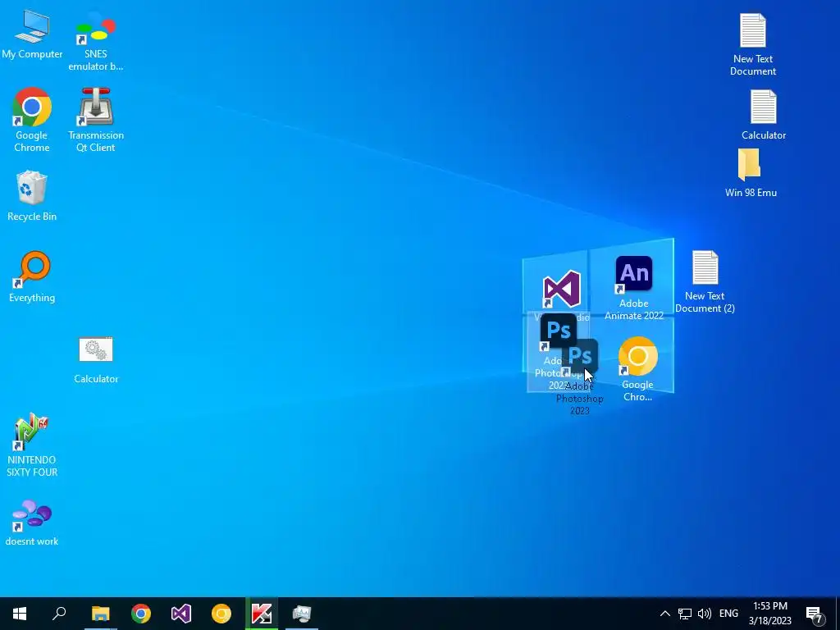This screenshot has height=630, width=840.
Task: Open Chrome Canary from the taskbar
Action: pyautogui.click(x=221, y=614)
